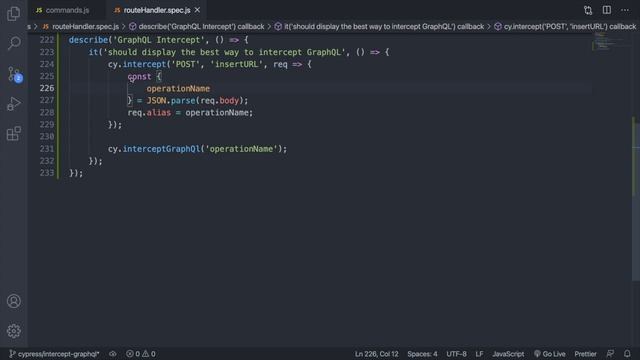Change file encoding via UTF-8

[x=456, y=354]
